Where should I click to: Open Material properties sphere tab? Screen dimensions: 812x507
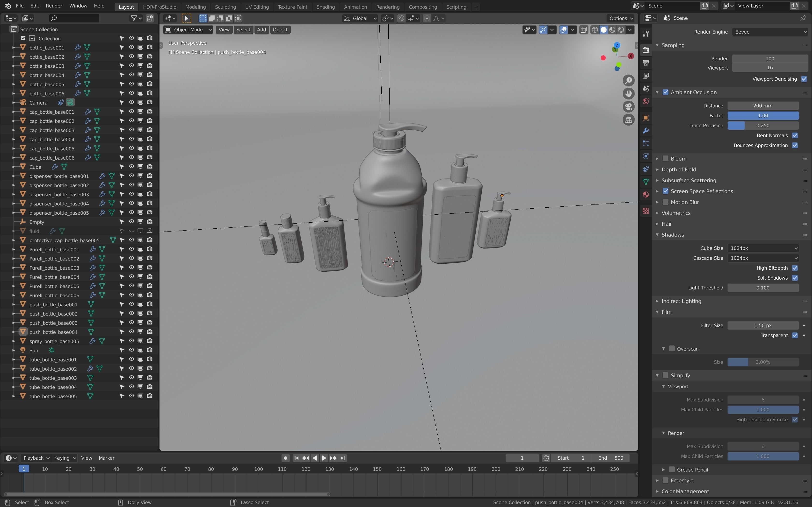click(645, 195)
